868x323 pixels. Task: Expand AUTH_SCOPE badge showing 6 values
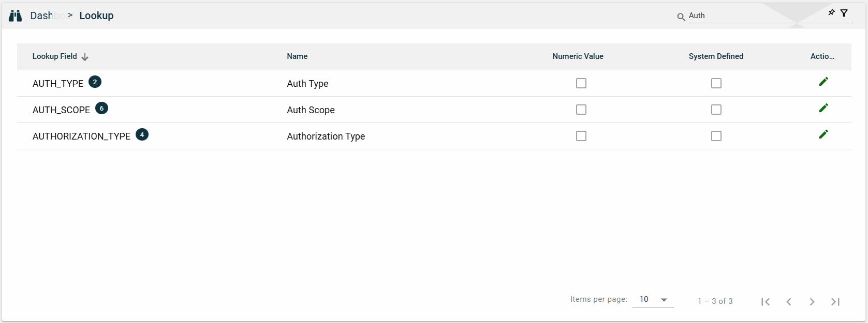tap(101, 109)
